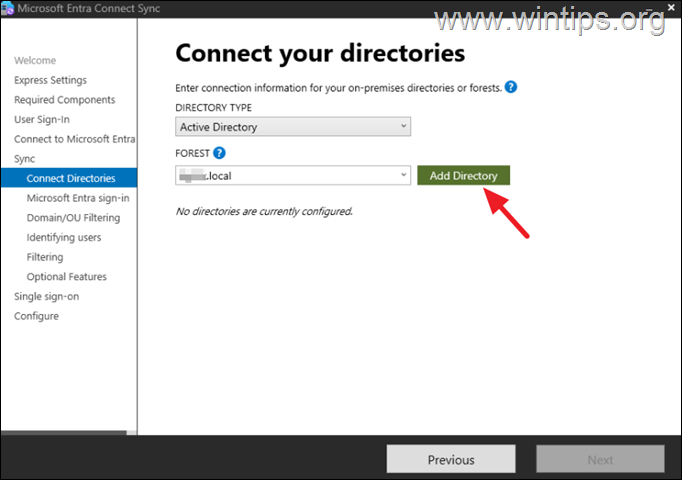Expand the Forest combo box
Viewport: 682px width, 480px height.
(403, 175)
